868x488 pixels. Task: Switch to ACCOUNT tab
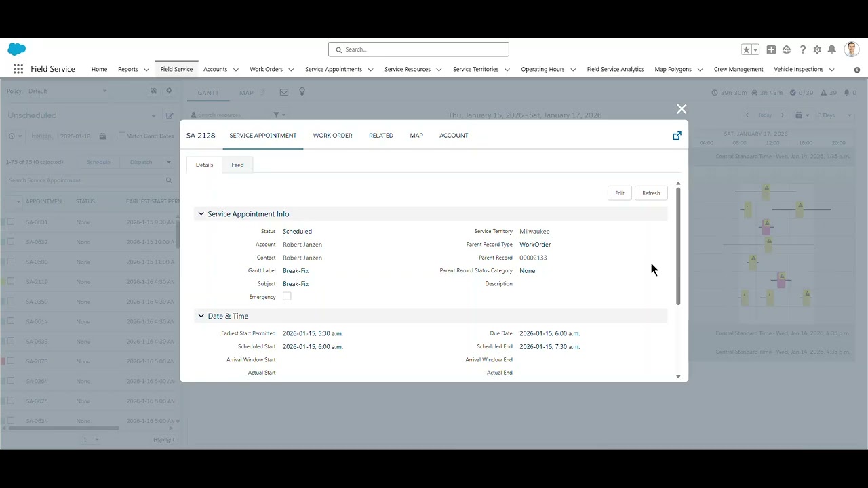coord(454,136)
